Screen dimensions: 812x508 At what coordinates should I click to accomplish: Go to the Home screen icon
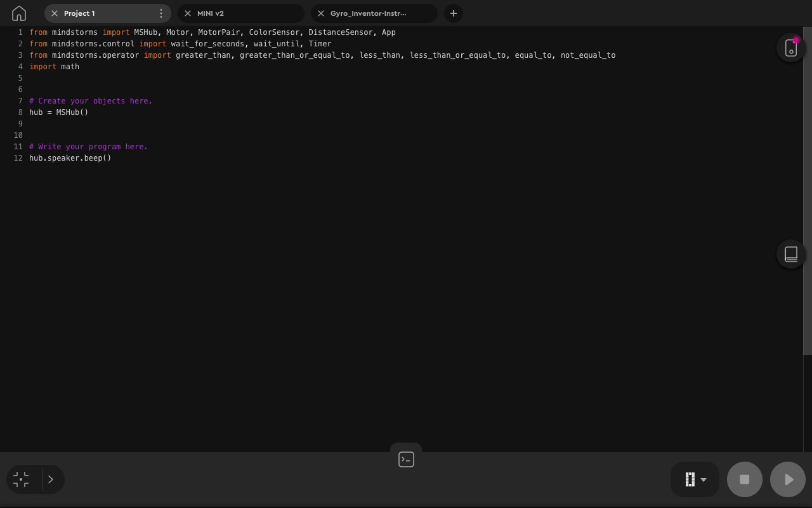click(x=19, y=13)
